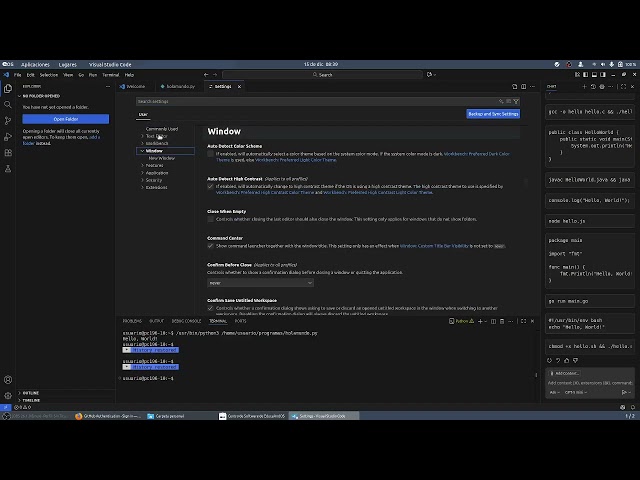Open Aplicaciones menu in top panel
The width and height of the screenshot is (640, 480).
(36, 64)
